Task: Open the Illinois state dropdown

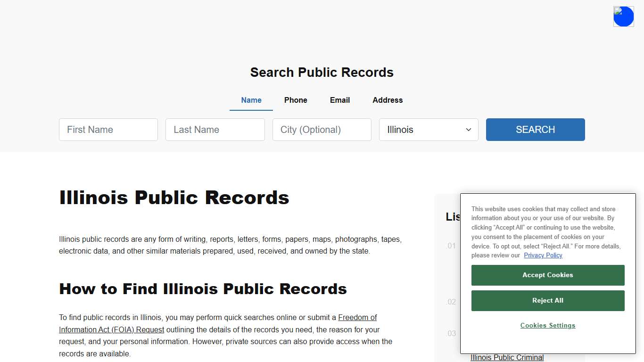Action: coord(428,130)
